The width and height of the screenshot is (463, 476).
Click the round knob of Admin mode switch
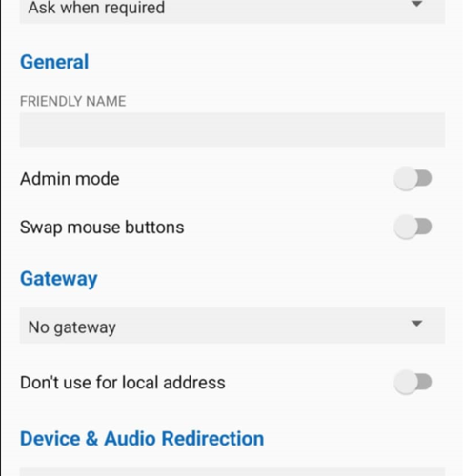click(x=406, y=178)
